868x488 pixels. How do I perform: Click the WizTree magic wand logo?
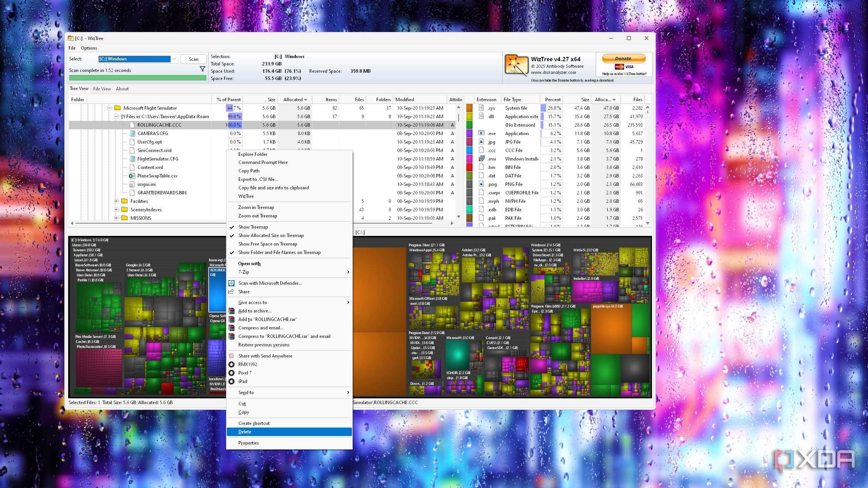tap(516, 65)
